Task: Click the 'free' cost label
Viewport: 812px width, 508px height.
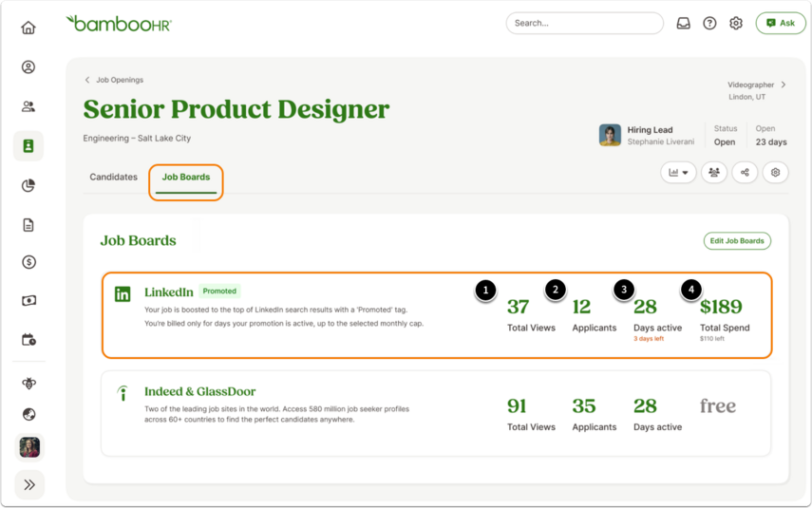Action: click(718, 405)
